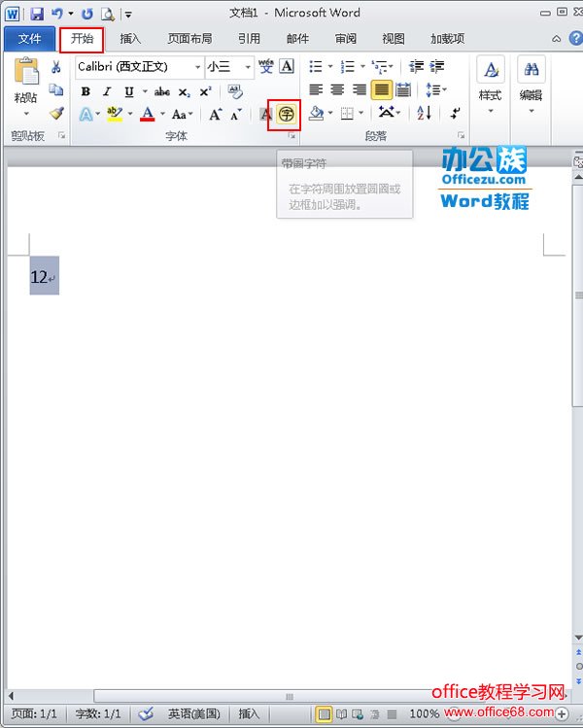
Task: Open the Change Case Aa dropdown
Action: coord(182,115)
